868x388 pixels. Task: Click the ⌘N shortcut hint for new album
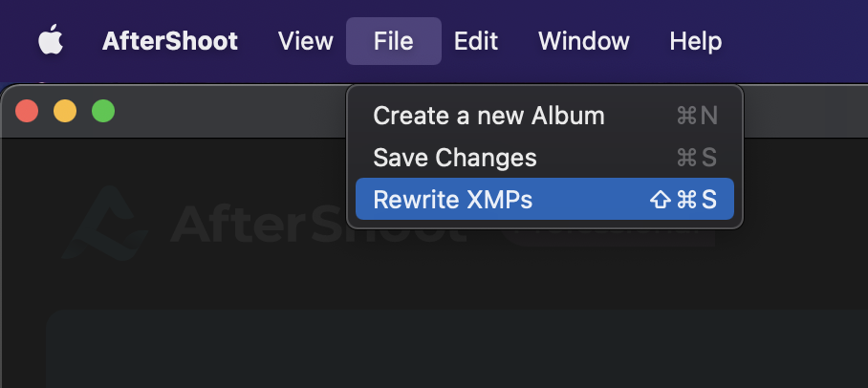(696, 116)
